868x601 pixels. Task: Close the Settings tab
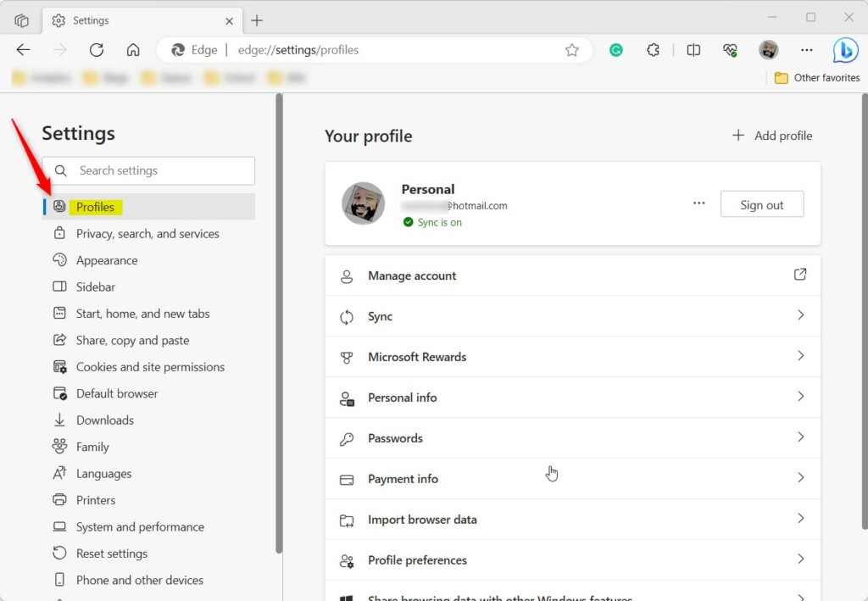[229, 21]
